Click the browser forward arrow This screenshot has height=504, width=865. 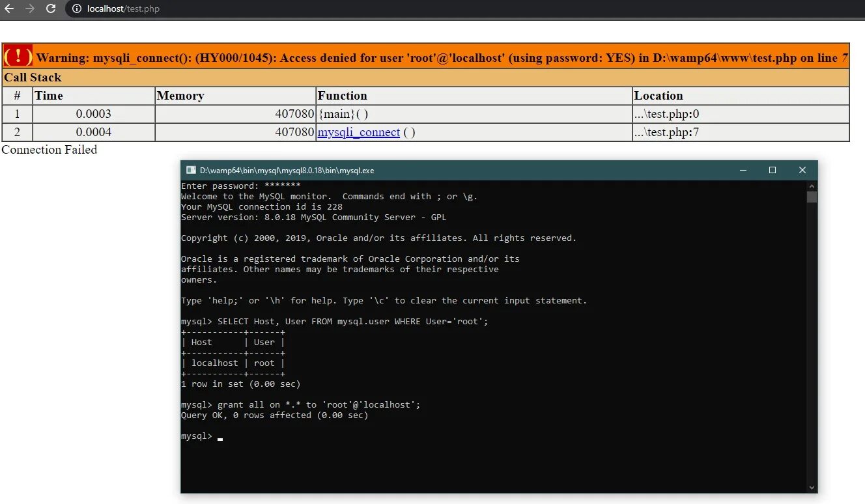29,8
